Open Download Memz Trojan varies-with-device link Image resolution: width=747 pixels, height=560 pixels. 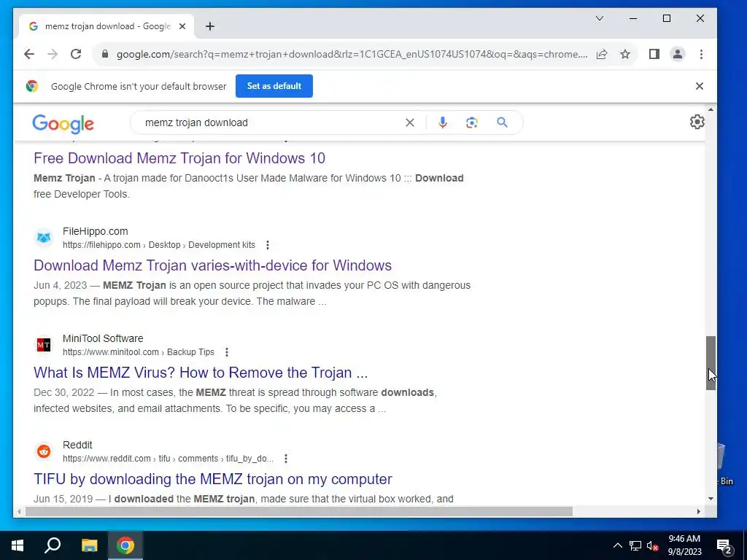tap(212, 265)
